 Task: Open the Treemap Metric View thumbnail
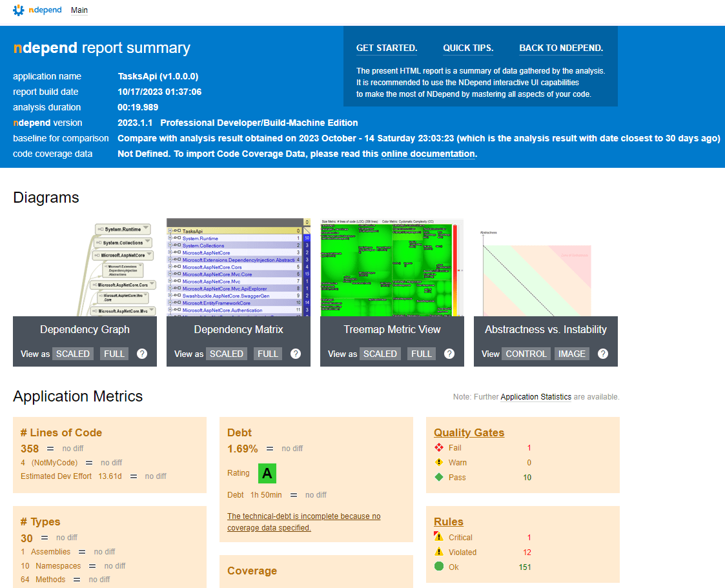(x=392, y=268)
